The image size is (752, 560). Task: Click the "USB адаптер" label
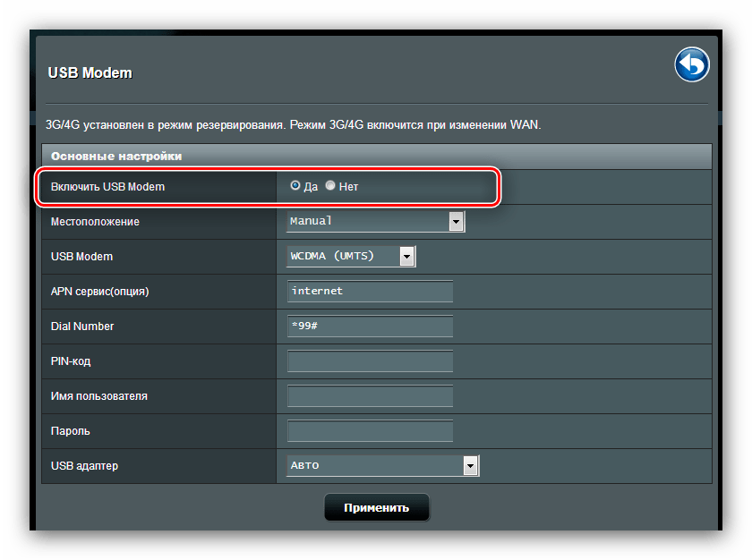tap(85, 466)
